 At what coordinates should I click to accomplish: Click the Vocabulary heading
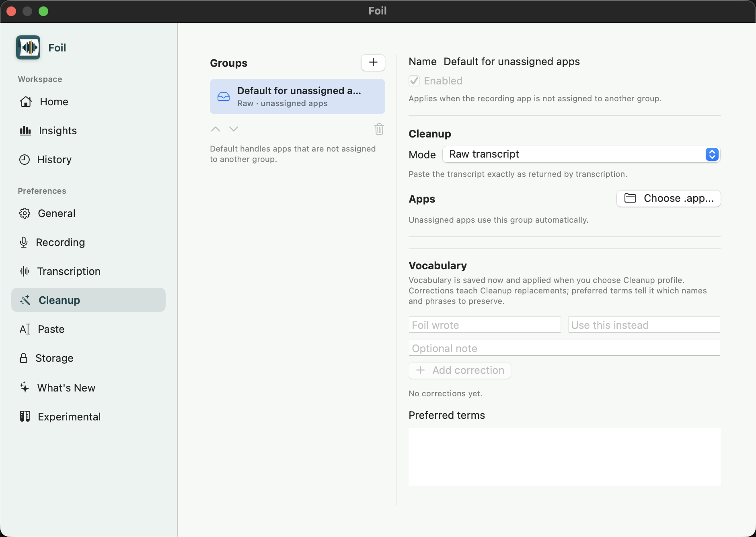click(438, 266)
